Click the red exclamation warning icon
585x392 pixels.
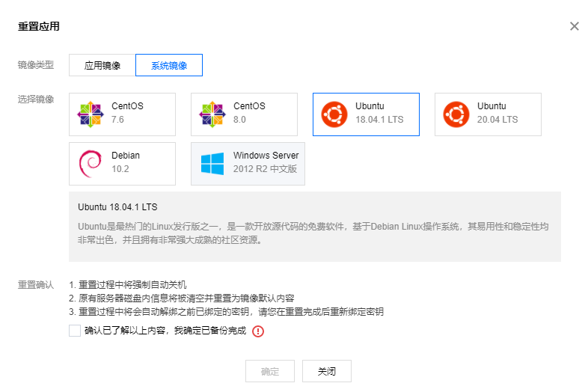(x=258, y=331)
